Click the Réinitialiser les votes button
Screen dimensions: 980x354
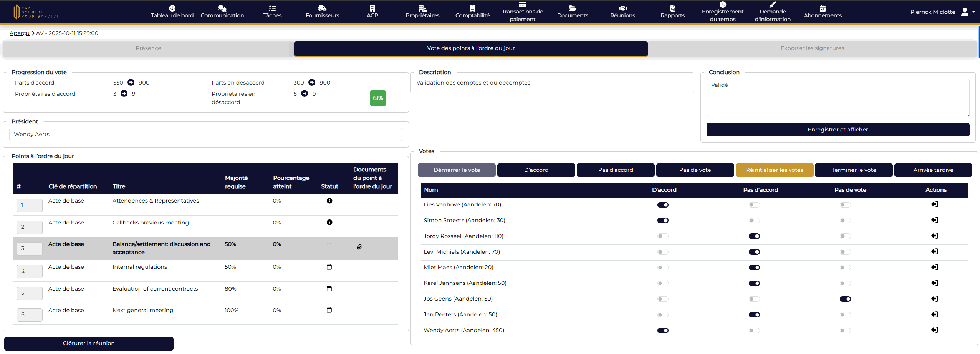point(774,170)
